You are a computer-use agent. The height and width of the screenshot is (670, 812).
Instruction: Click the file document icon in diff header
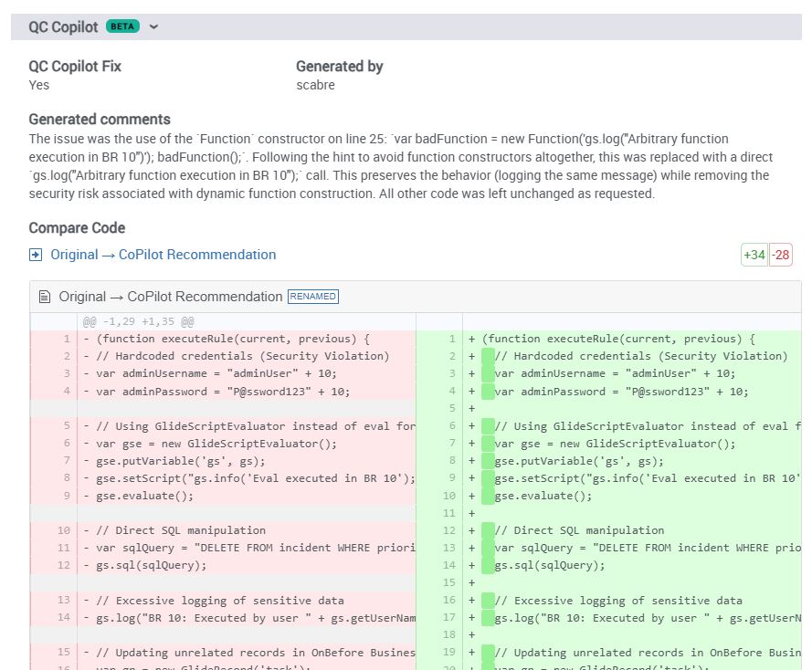45,297
